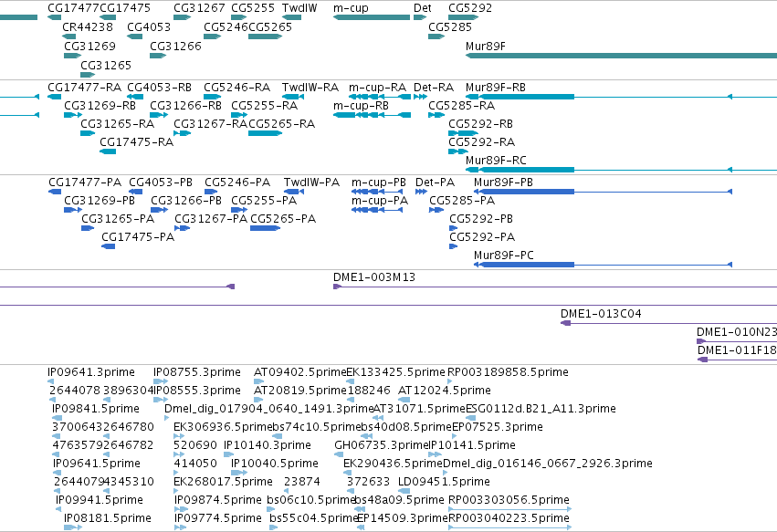Viewport: 777px width, 532px height.
Task: Select EST LD09451.5prime
Action: click(444, 482)
